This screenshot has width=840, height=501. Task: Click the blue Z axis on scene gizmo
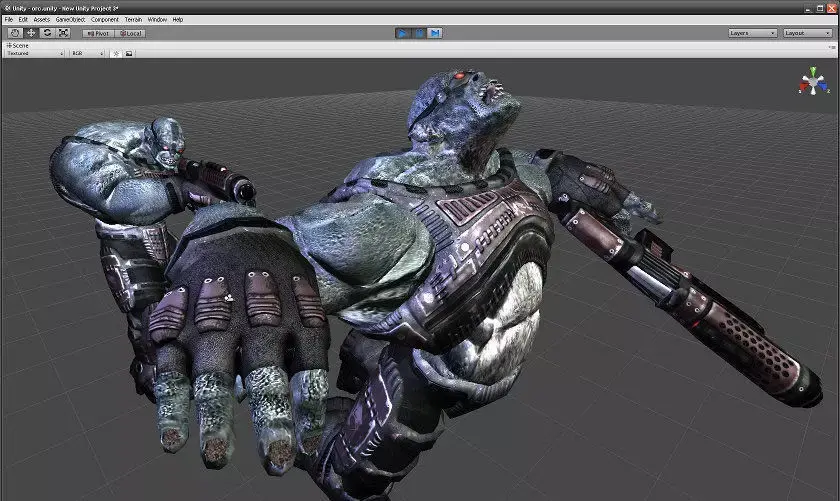[822, 86]
